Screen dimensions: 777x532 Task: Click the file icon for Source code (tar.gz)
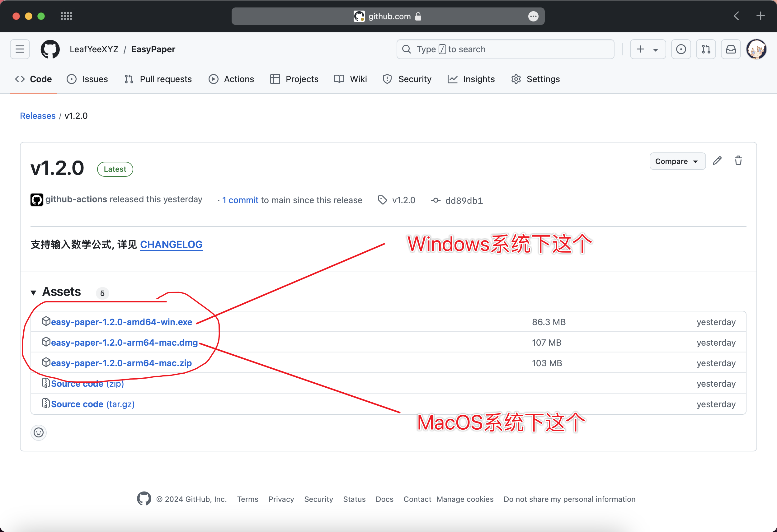click(x=45, y=403)
